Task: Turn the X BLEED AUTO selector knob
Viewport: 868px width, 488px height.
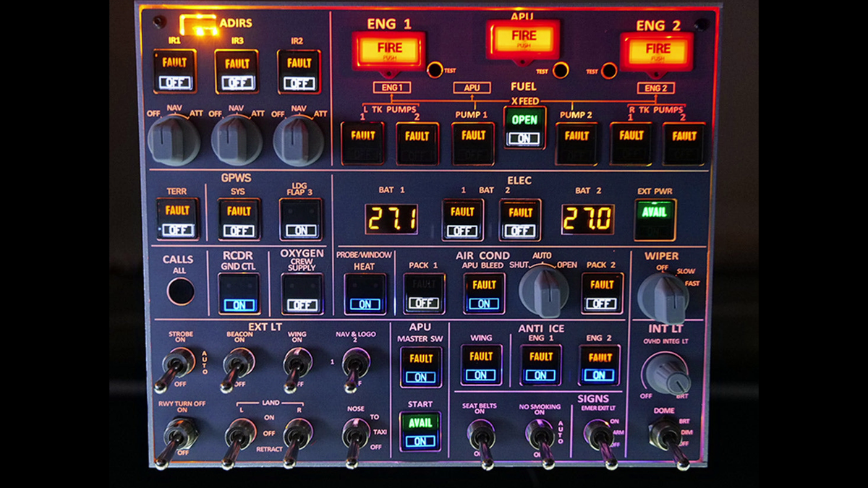Action: 544,291
